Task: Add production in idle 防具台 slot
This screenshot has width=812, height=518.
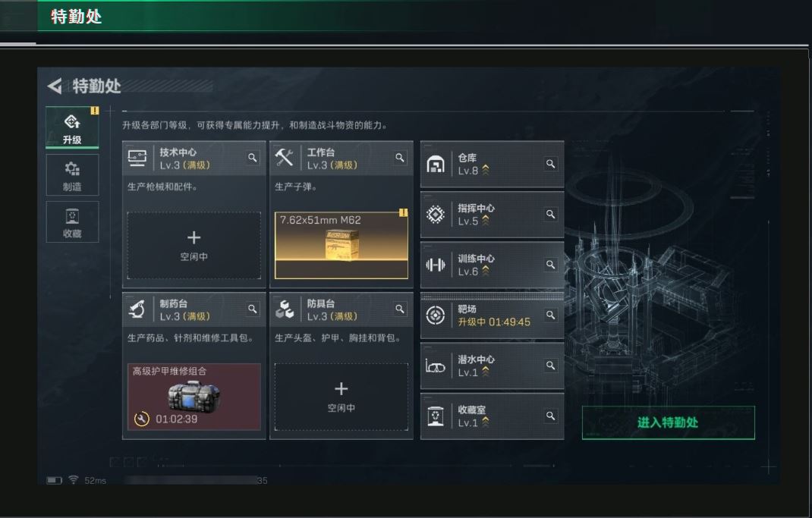Action: tap(341, 397)
